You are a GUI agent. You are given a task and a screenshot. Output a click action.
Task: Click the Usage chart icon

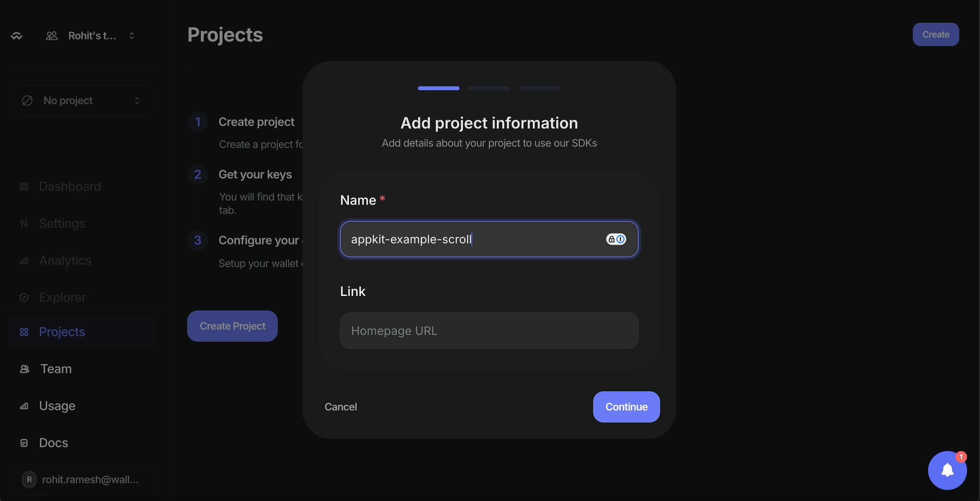(24, 406)
